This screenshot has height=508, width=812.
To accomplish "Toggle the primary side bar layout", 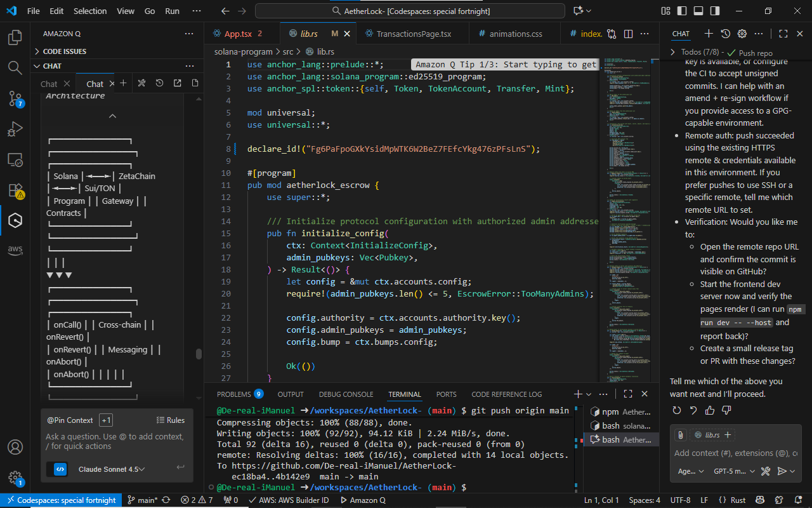I will (682, 11).
